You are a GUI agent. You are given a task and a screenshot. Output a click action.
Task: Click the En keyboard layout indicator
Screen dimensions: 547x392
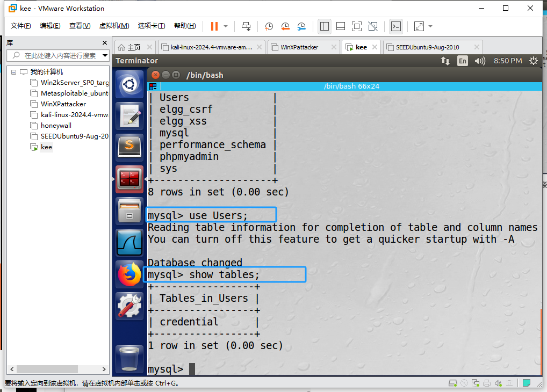pos(463,61)
